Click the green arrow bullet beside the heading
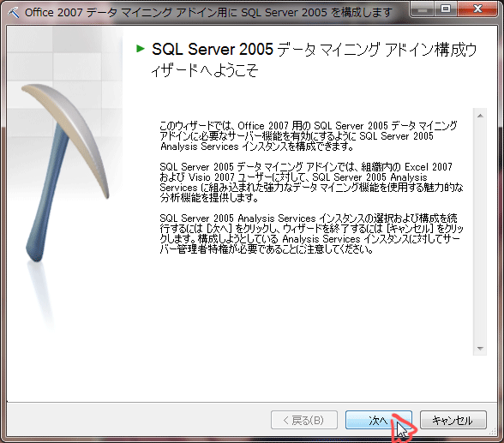Viewport: 504px width, 443px height. (x=141, y=49)
